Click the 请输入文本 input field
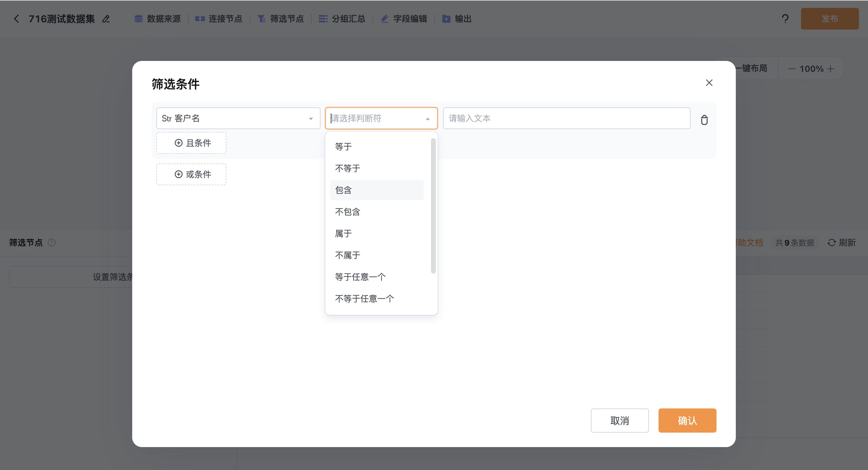 [566, 118]
